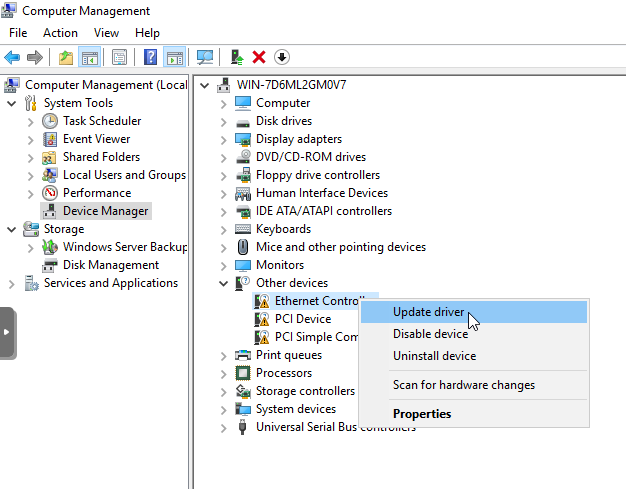
Task: Click the side panel expand arrow tab
Action: tap(7, 332)
